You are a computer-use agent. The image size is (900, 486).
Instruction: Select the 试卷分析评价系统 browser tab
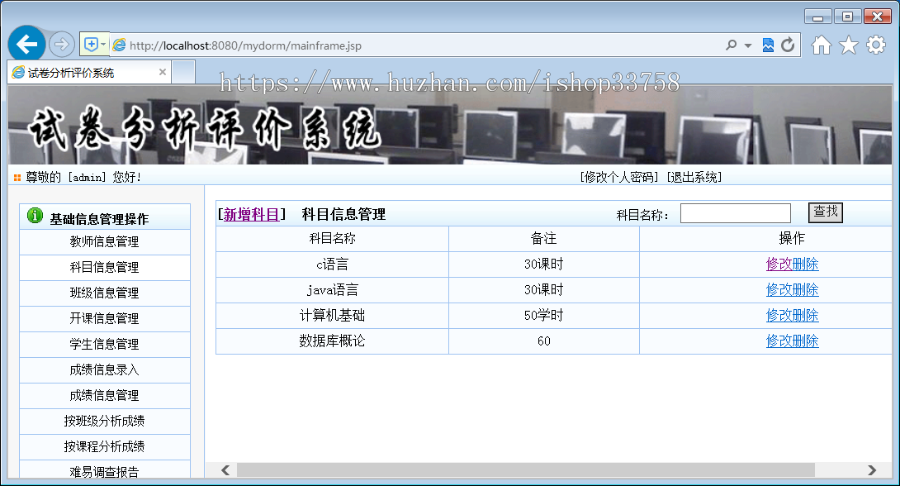[89, 73]
